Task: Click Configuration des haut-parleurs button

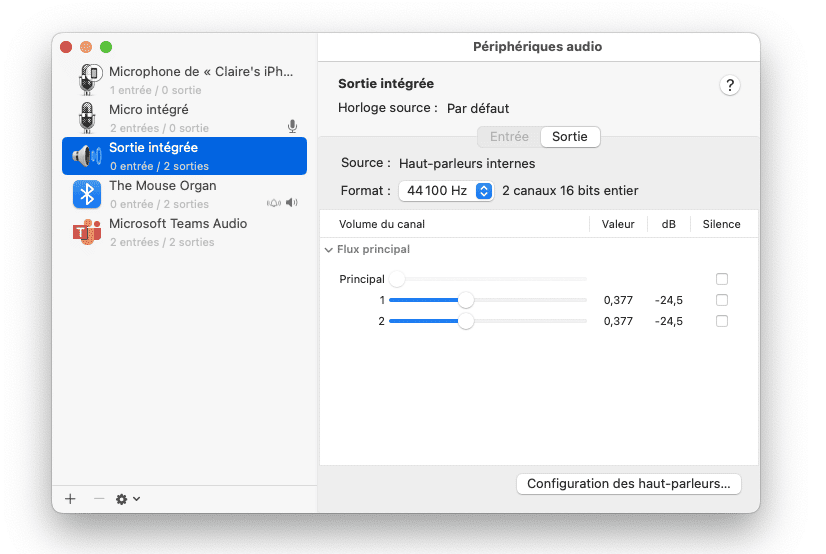Action: [628, 484]
